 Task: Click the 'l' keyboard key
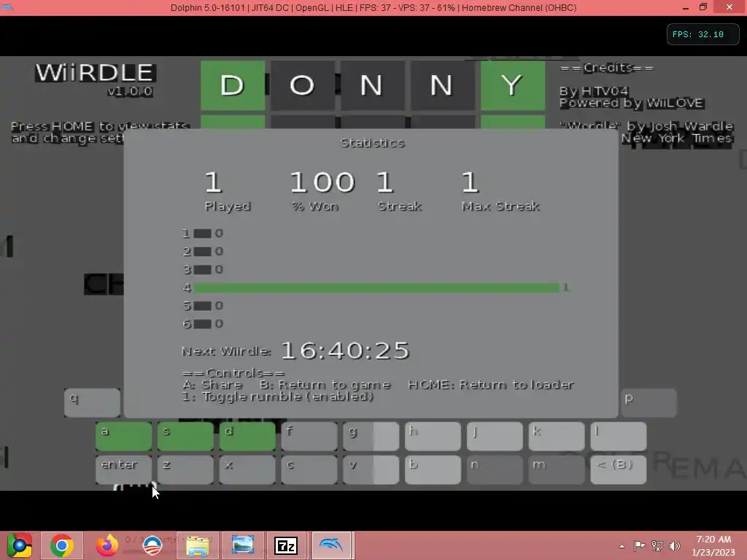click(x=619, y=436)
